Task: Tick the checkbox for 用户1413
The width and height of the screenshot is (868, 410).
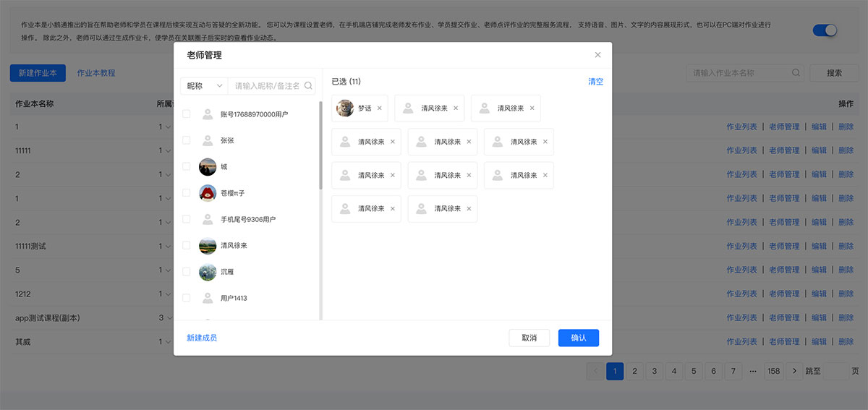Action: (x=187, y=298)
